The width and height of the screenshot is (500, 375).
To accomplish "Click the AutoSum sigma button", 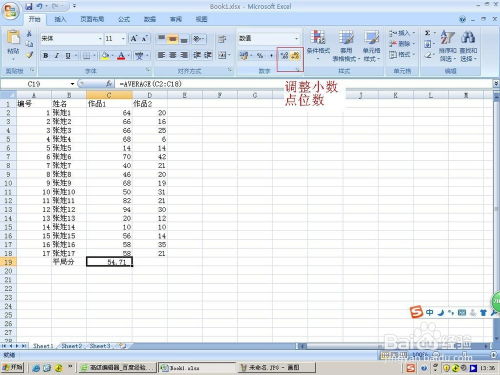I will click(x=427, y=33).
